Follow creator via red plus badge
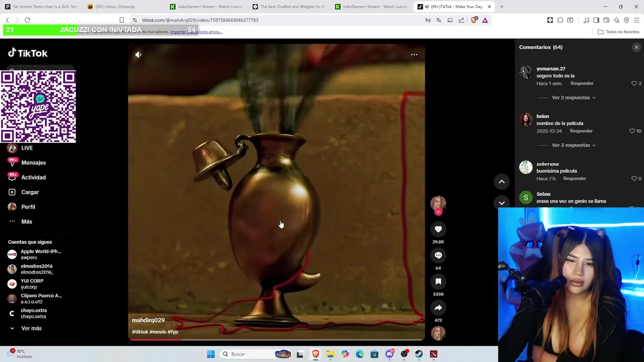 point(438,212)
